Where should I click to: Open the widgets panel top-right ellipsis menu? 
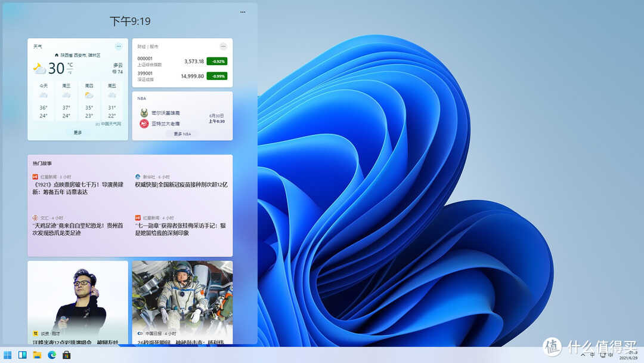[243, 12]
